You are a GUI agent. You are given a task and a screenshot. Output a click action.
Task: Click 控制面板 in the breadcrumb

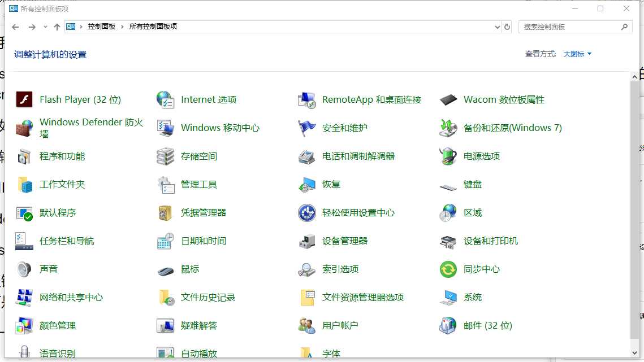pyautogui.click(x=101, y=27)
